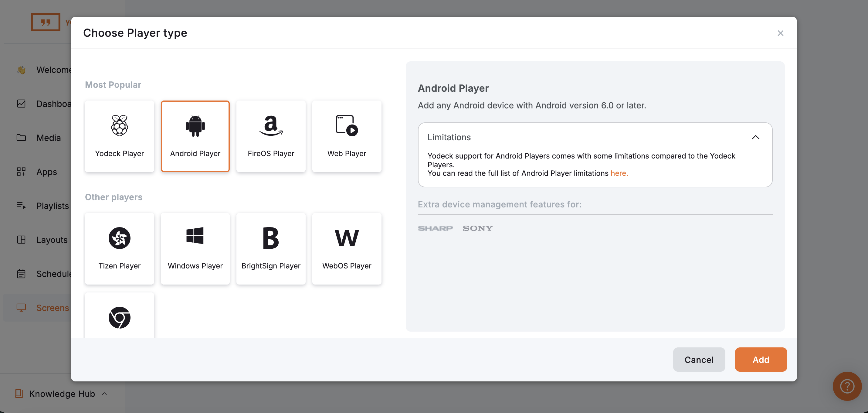Click the Add button

point(761,359)
